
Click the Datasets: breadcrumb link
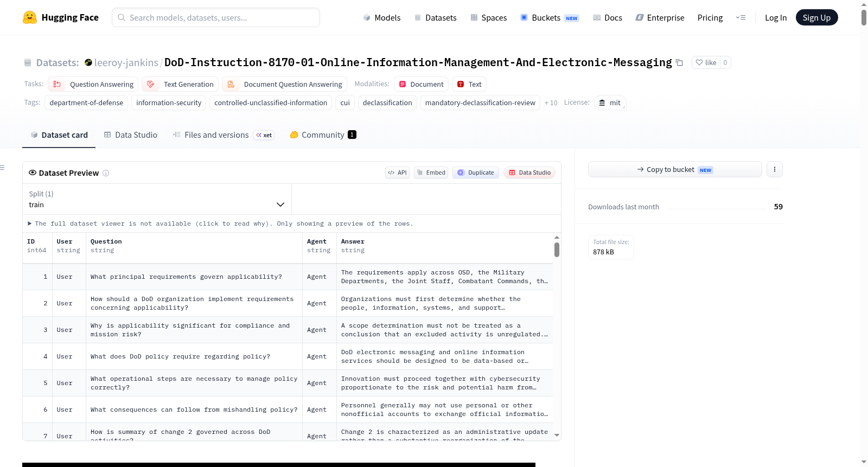58,62
